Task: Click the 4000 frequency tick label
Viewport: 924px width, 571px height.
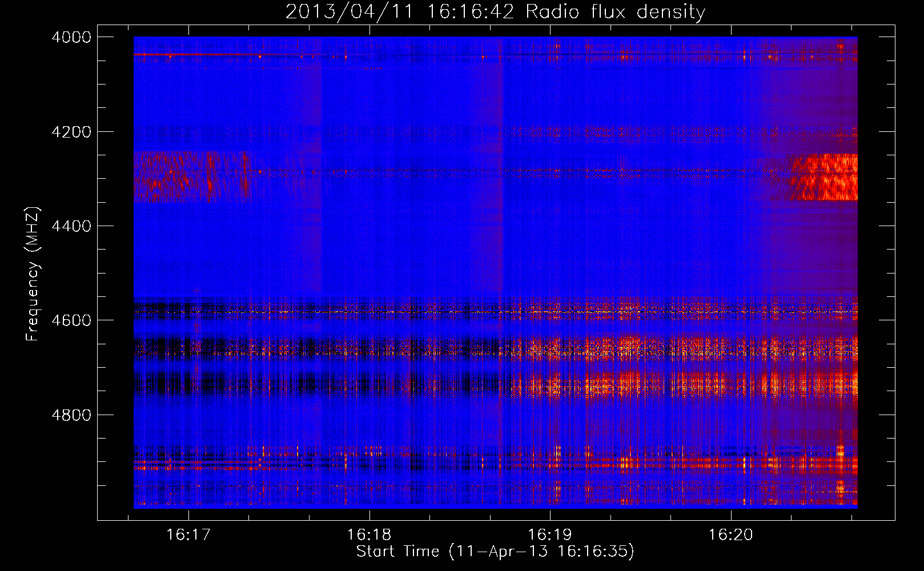Action: [x=71, y=37]
